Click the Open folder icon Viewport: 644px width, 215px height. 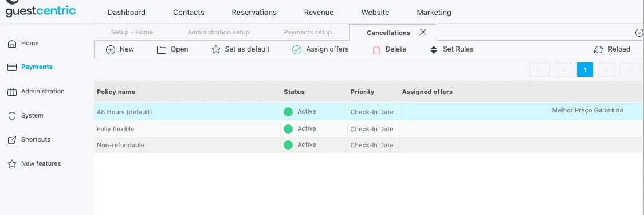[162, 50]
